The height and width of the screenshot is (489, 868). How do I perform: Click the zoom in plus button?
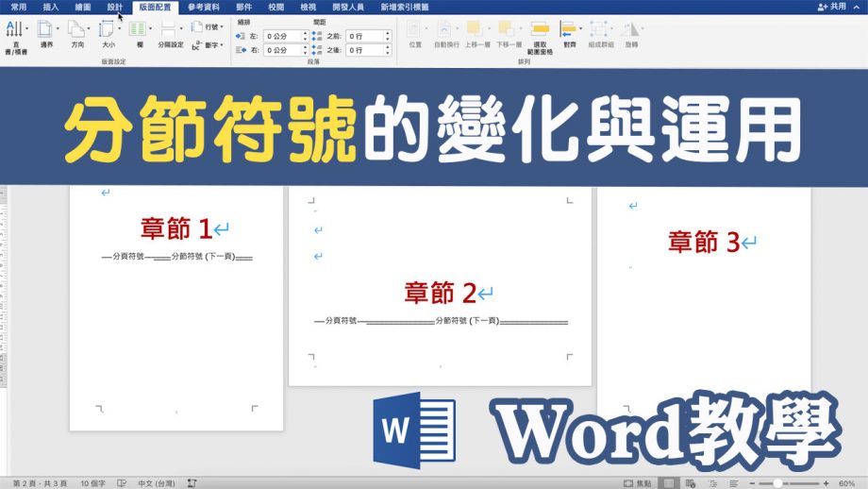tap(826, 483)
